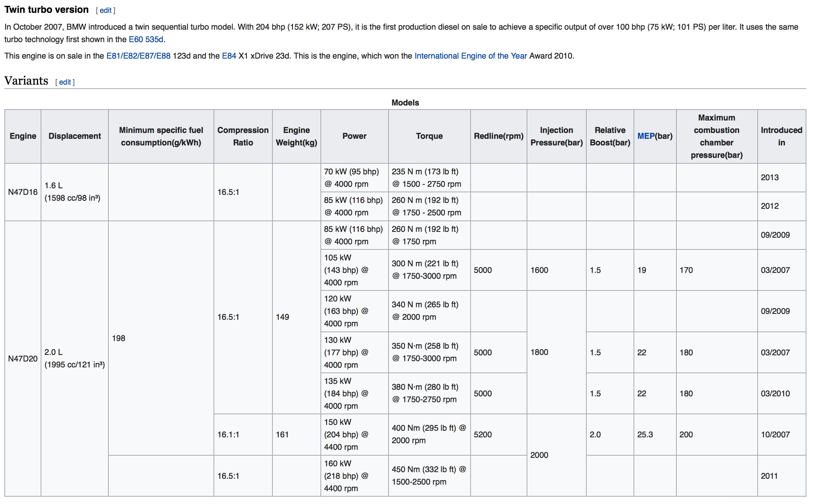Viewport: 813px width, 504px height.
Task: Open the E60 535d link
Action: [146, 39]
